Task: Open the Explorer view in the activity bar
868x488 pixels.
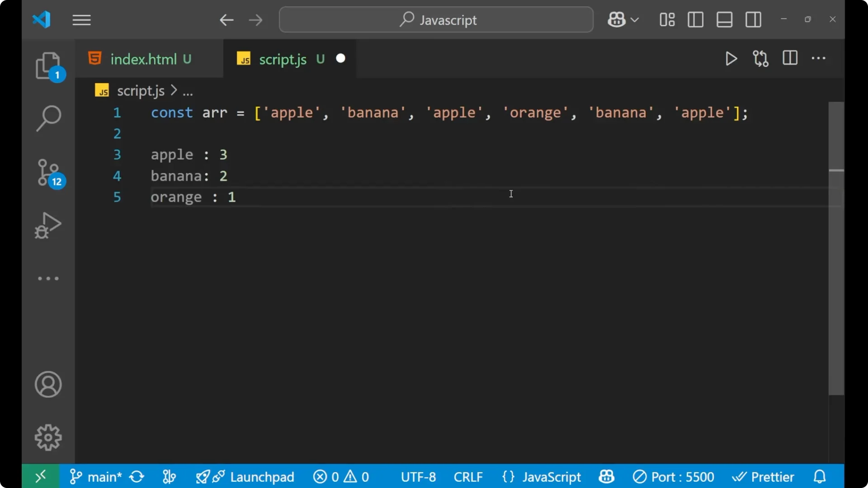Action: (x=48, y=66)
